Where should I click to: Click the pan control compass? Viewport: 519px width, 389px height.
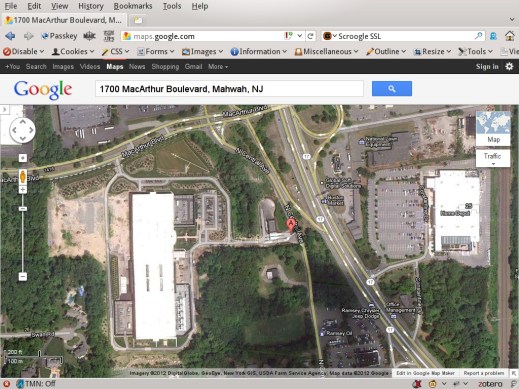click(x=22, y=130)
